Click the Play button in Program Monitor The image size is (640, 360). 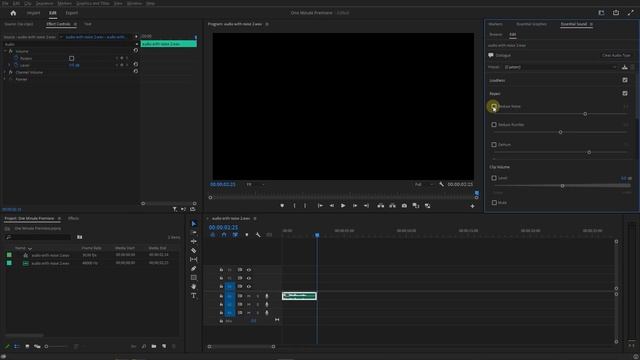tap(343, 206)
